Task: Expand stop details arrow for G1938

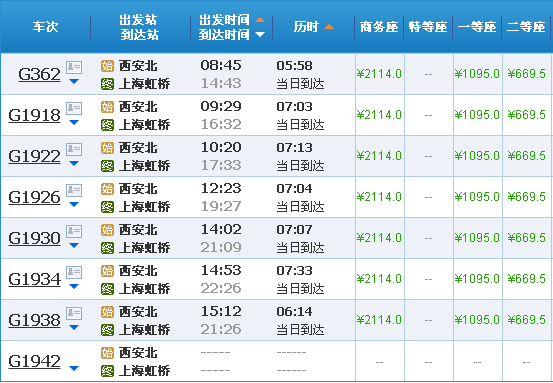Action: coord(74,327)
